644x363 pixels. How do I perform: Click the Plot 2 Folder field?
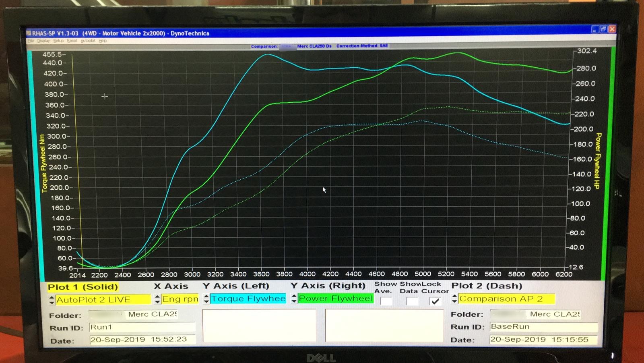tap(535, 314)
